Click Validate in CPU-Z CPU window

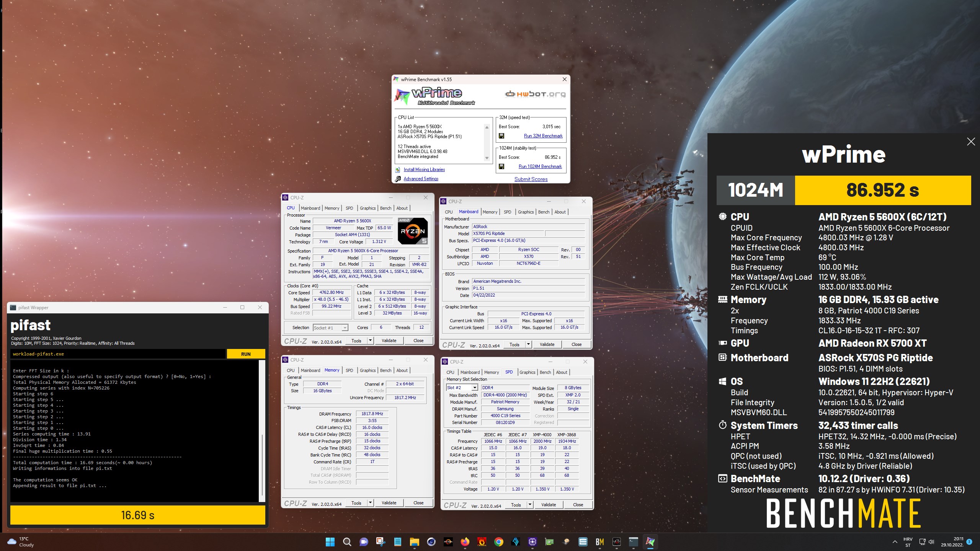389,341
